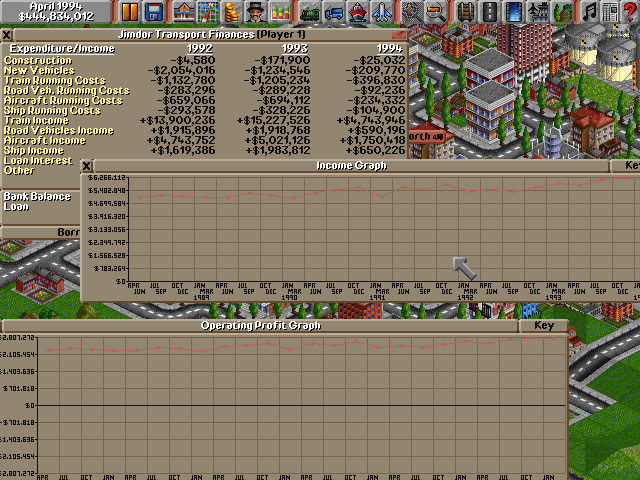Image resolution: width=640 pixels, height=480 pixels.
Task: Click the Other row label
Action: 19,171
